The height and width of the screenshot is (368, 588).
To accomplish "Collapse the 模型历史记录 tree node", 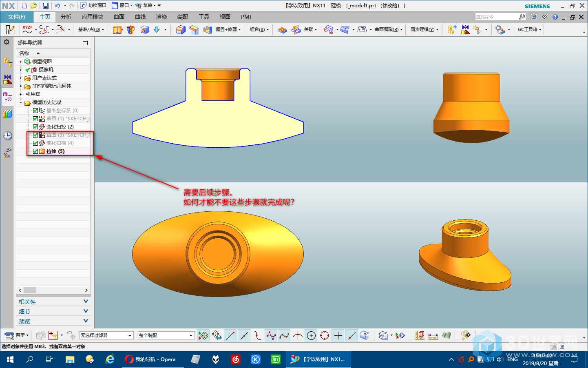I will (x=20, y=102).
